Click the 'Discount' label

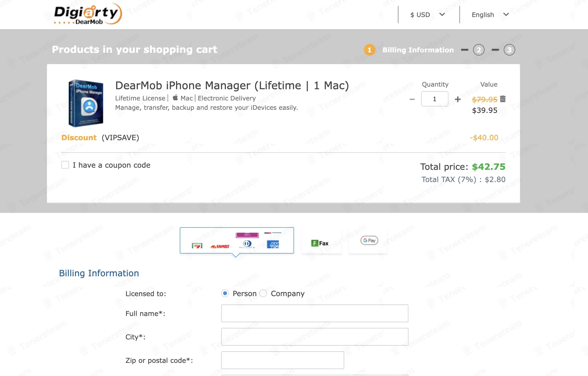pyautogui.click(x=79, y=138)
